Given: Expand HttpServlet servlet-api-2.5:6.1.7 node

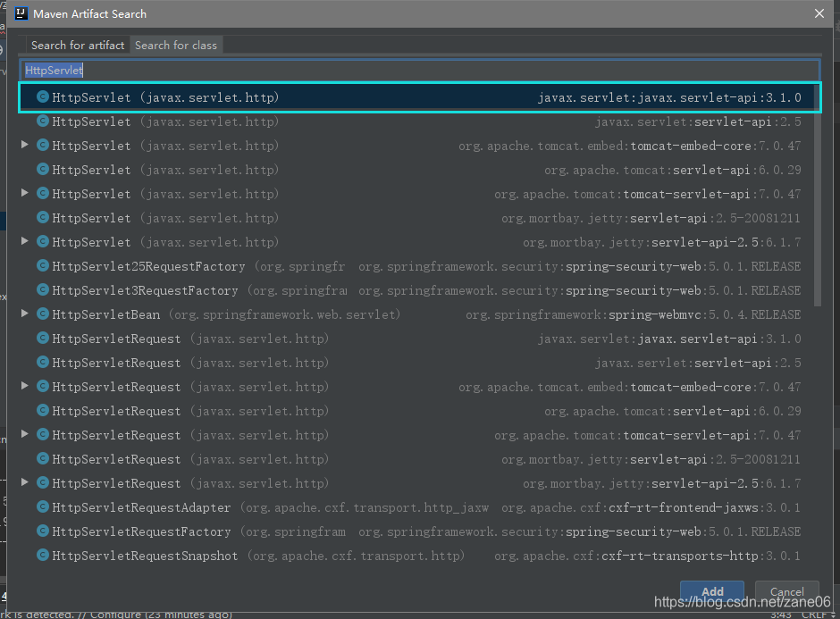Looking at the screenshot, I should point(24,241).
